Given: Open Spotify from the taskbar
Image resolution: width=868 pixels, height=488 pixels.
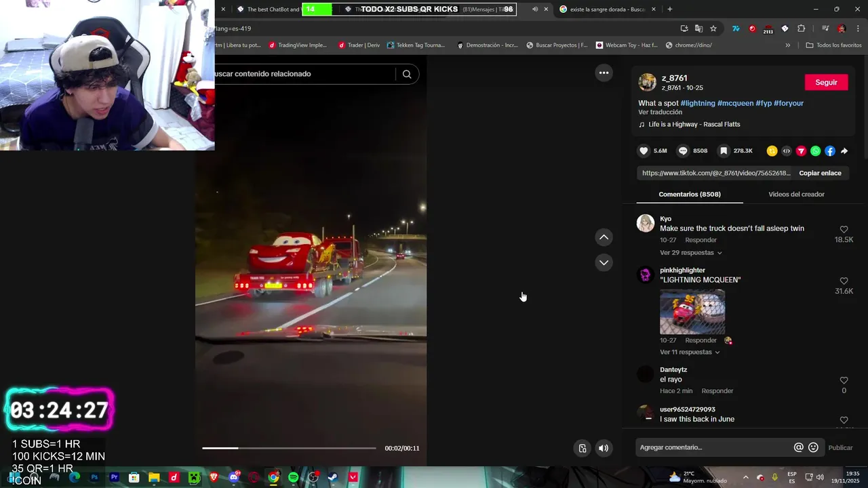Looking at the screenshot, I should click(x=293, y=477).
